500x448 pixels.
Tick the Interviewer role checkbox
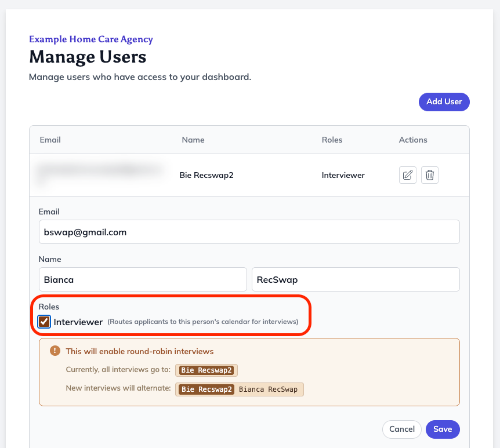click(x=44, y=322)
